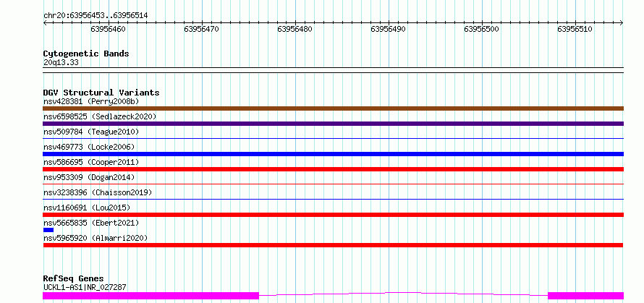Screen dimensions: 644x303
Task: Click the thin blue nsv3238396 line
Action: (x=333, y=200)
